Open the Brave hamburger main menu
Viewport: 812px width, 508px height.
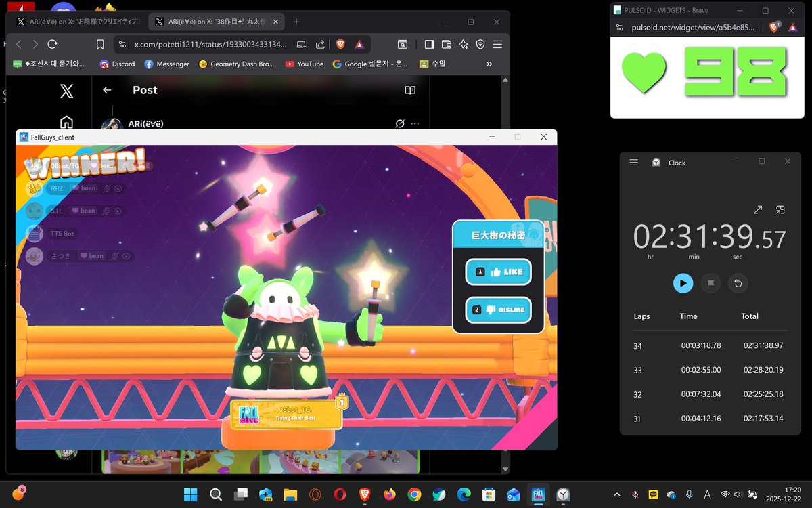(497, 44)
